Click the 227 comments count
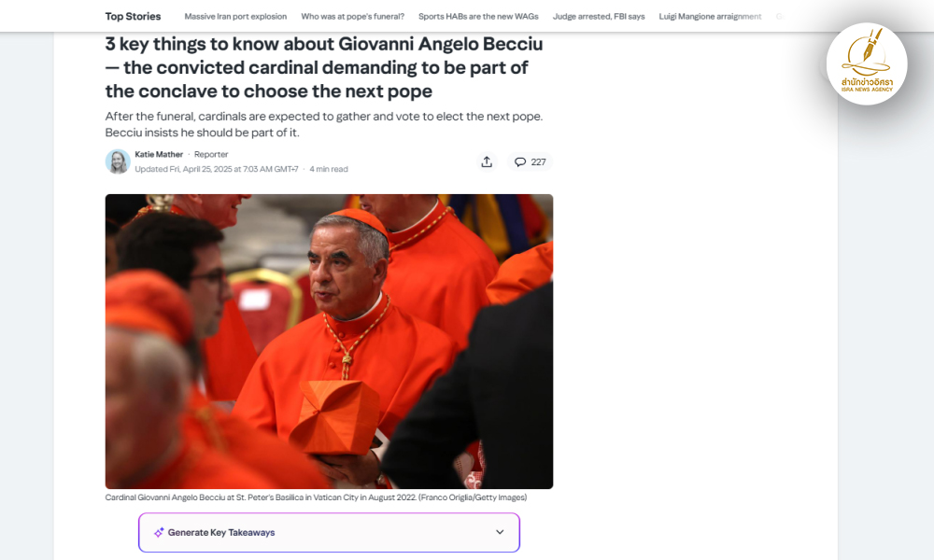Viewport: 934px width, 560px height. [539, 161]
